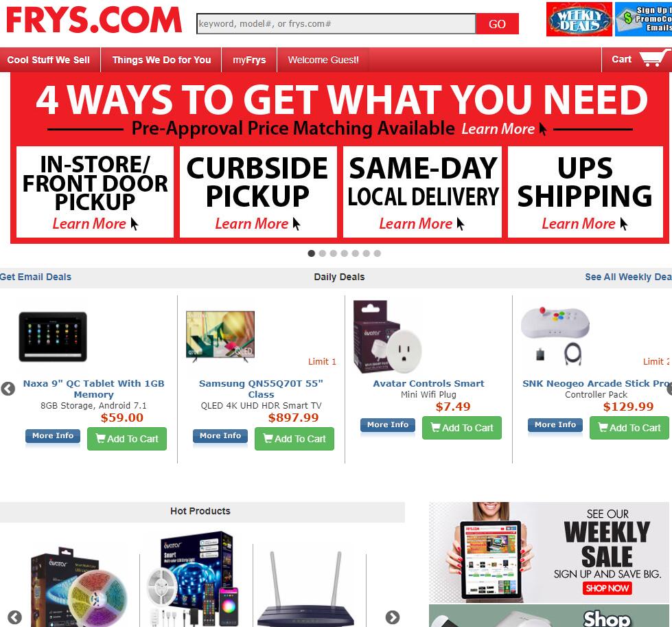Click More Info for Avatar Controls Smart Plug

(x=388, y=424)
